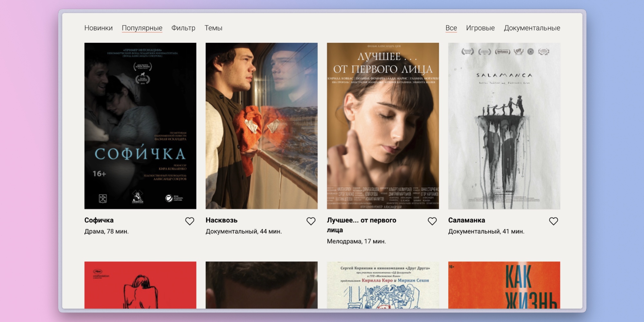Open the Насквозь film poster

pos(261,126)
